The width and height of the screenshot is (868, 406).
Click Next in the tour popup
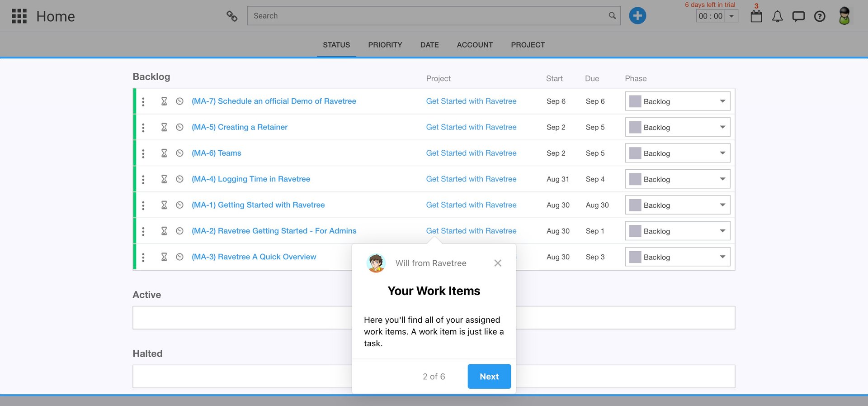coord(489,377)
